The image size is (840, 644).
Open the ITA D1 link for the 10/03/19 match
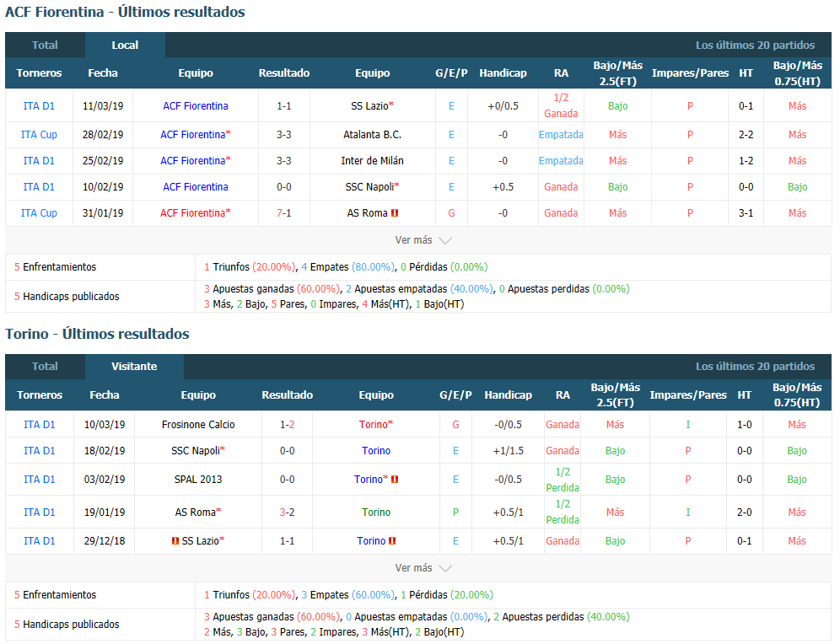point(40,425)
